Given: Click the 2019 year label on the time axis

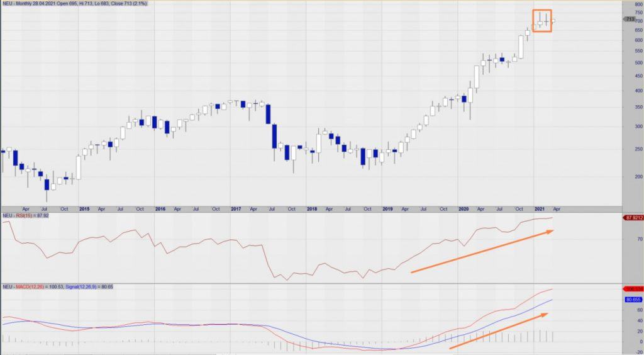Looking at the screenshot, I should [387, 208].
